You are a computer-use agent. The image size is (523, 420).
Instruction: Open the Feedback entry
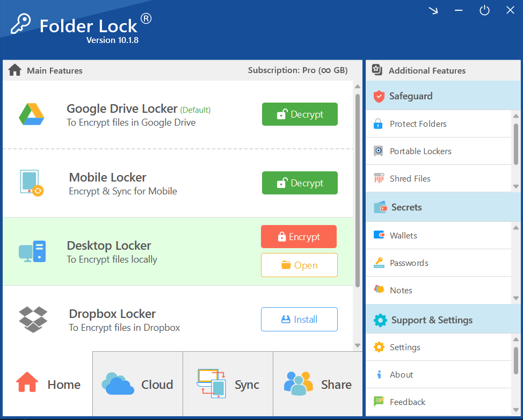pos(438,402)
